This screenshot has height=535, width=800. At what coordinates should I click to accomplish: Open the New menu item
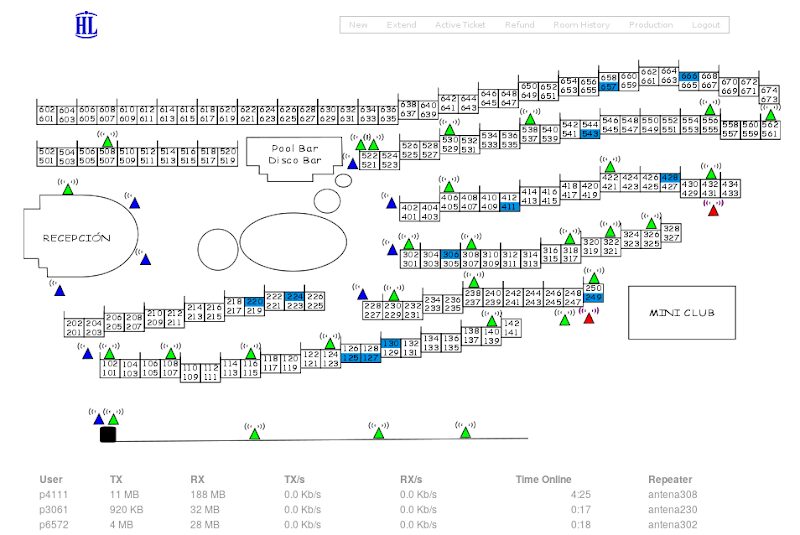(358, 25)
